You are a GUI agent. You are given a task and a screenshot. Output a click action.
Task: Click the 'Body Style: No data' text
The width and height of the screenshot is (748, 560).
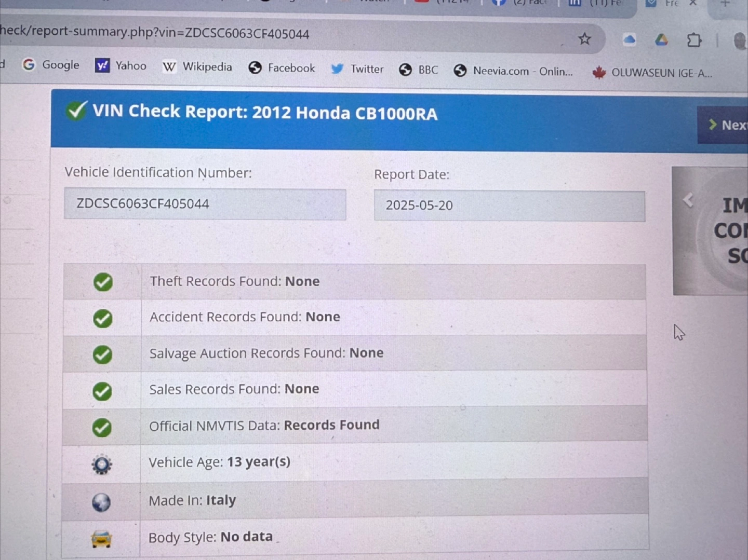pyautogui.click(x=210, y=537)
